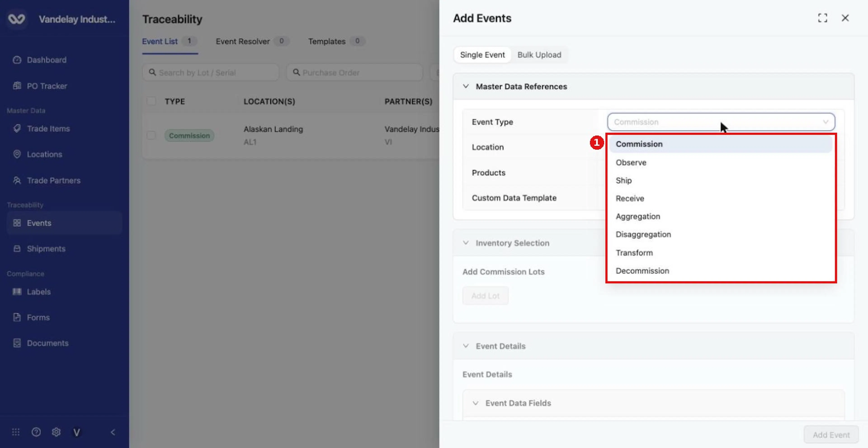Click the Search by Lot / Serial field
Viewport: 868px width, 448px height.
[211, 72]
